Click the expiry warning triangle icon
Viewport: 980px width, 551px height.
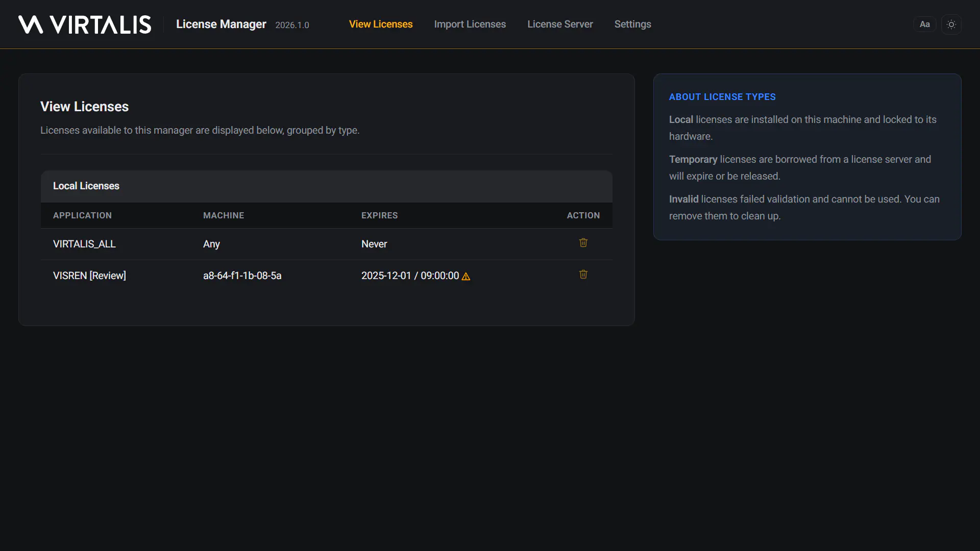466,277
